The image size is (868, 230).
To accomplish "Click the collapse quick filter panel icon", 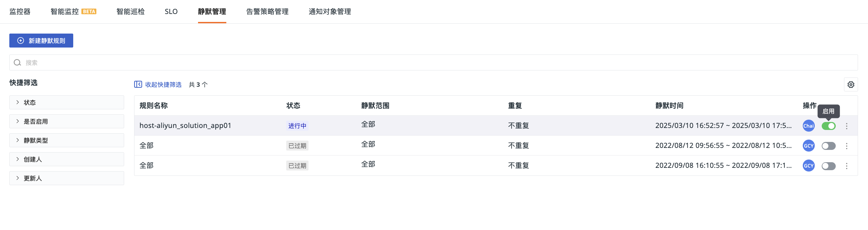I will [138, 84].
